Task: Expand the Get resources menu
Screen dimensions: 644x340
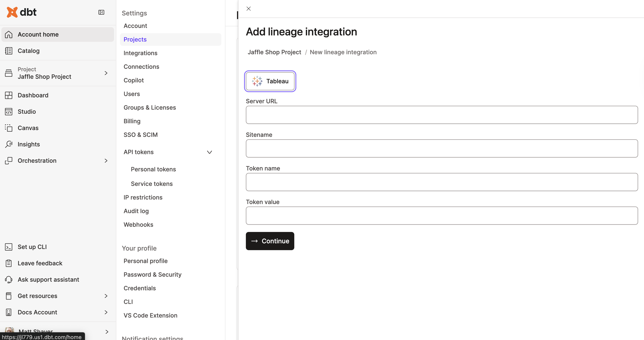Action: point(106,296)
